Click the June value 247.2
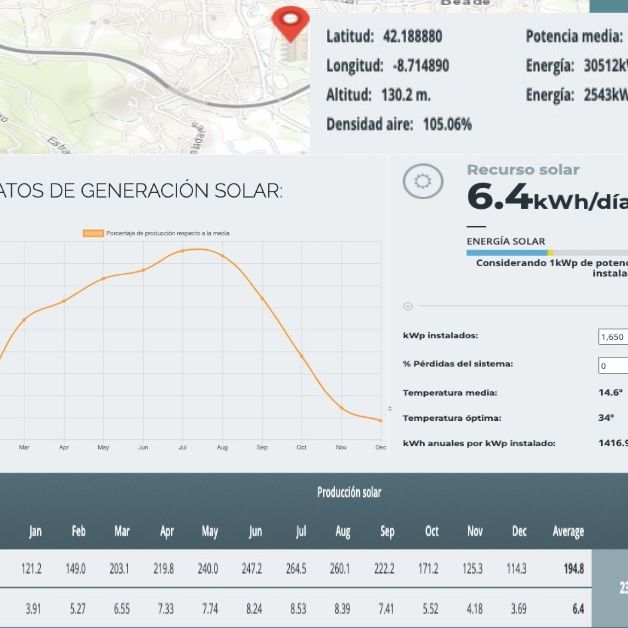This screenshot has height=628, width=628. 252,568
